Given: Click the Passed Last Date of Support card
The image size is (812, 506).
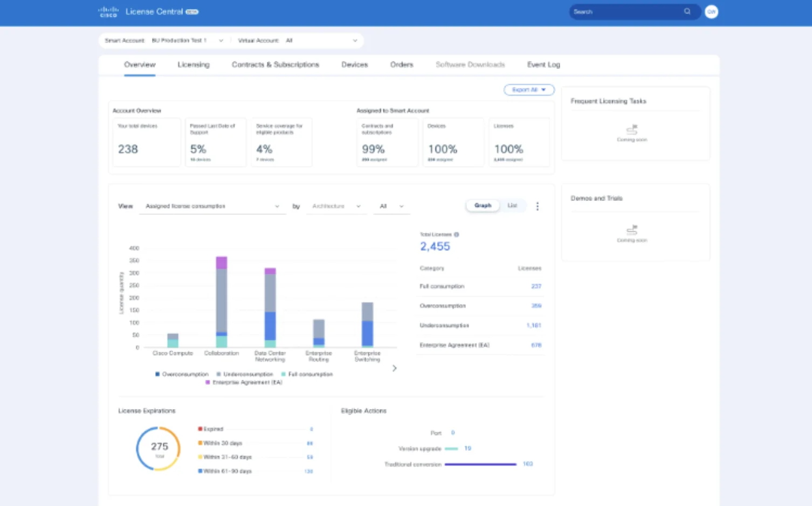Looking at the screenshot, I should coord(216,142).
